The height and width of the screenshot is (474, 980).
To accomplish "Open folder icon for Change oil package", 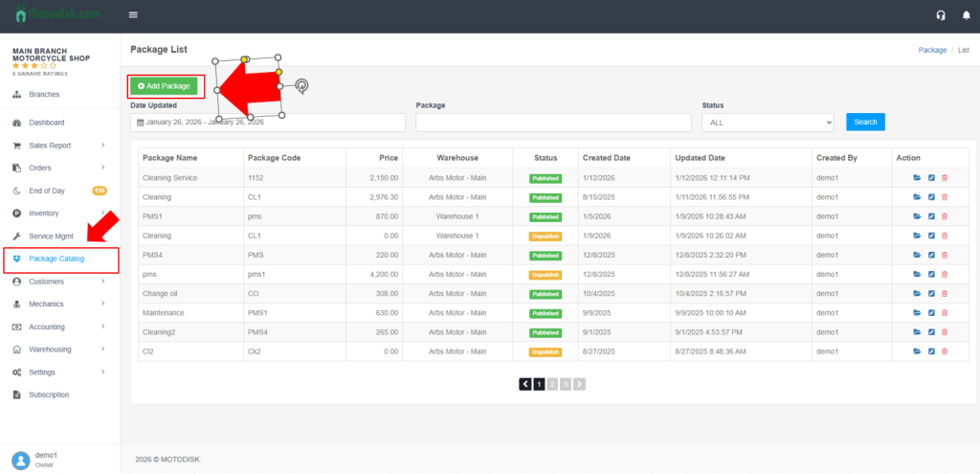I will 917,294.
